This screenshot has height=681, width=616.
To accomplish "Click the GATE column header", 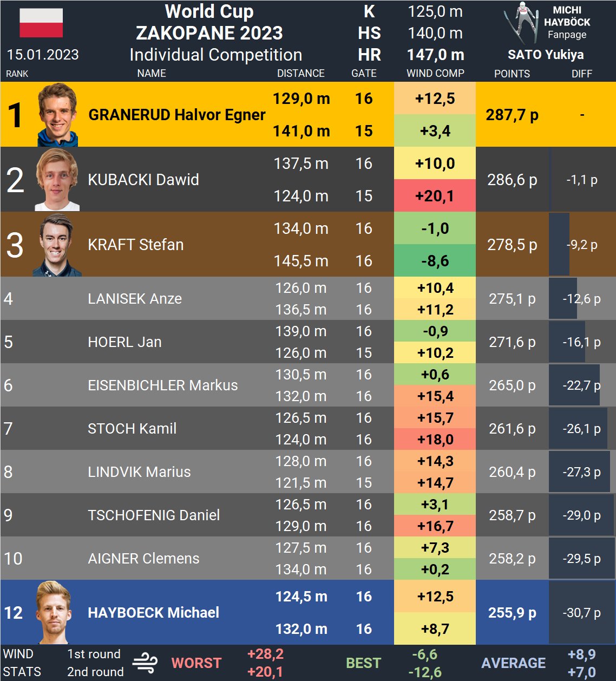I will click(364, 73).
